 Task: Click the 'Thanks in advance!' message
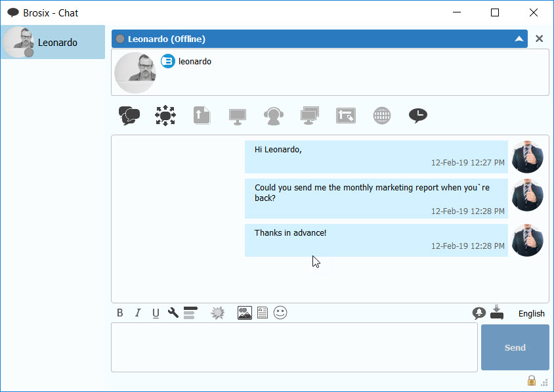coord(376,240)
